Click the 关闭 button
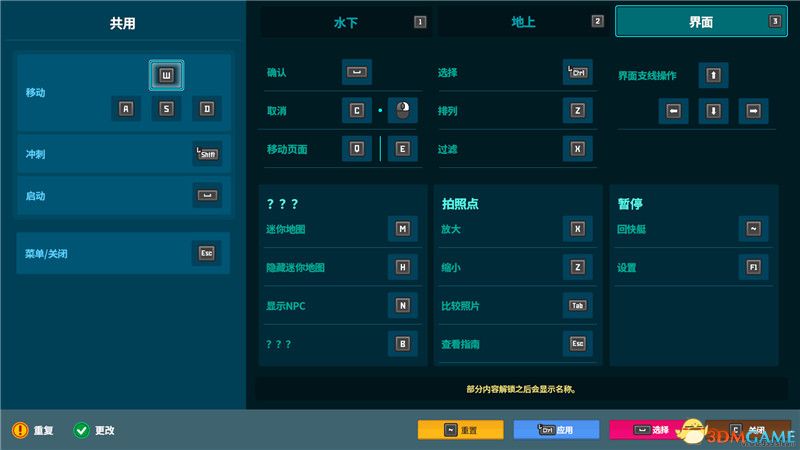Viewport: 800px width, 450px height. point(749,430)
